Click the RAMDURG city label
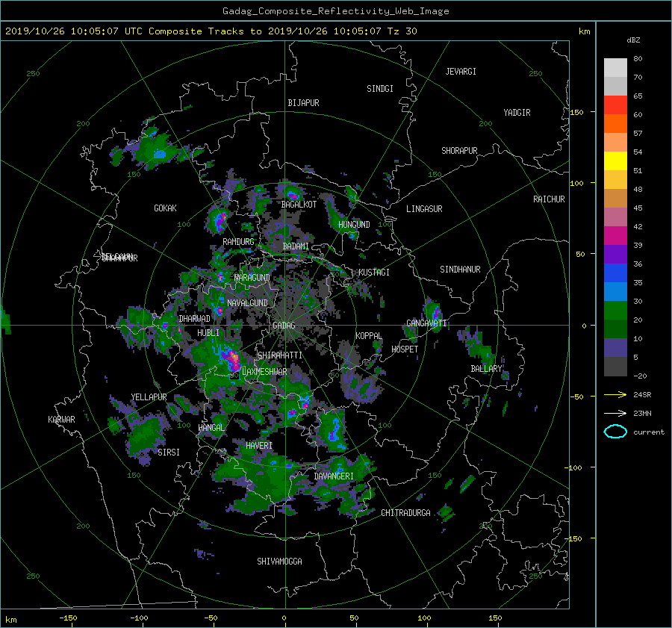 pos(238,242)
